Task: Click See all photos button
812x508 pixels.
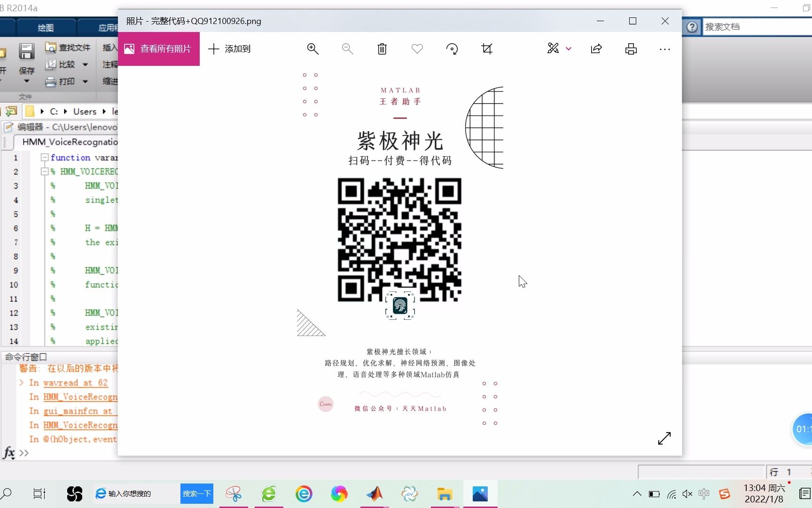Action: 159,49
